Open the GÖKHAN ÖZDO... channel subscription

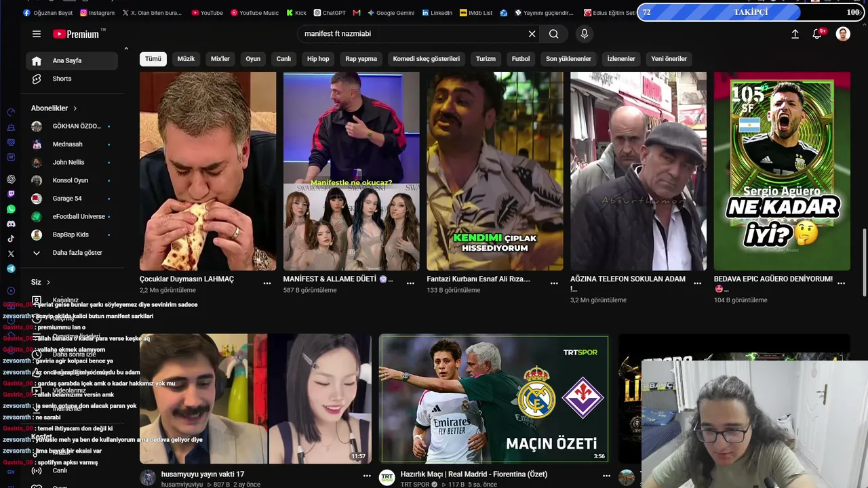(72, 126)
